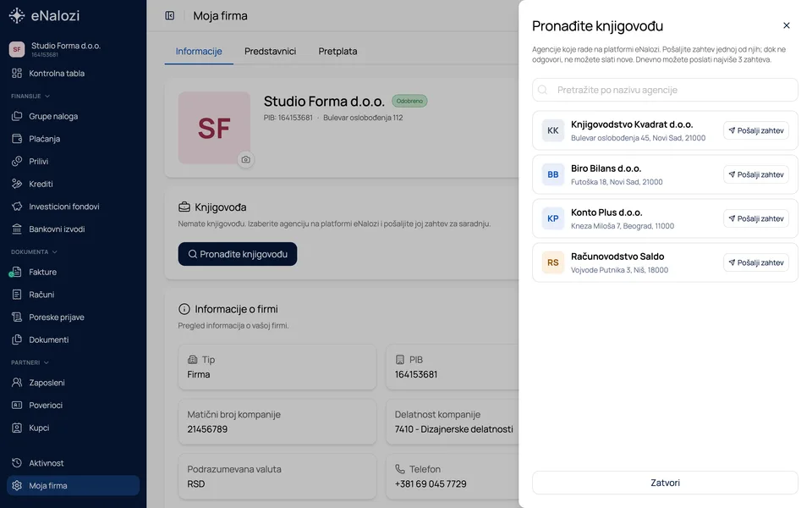
Task: Switch to the Informacije tab
Action: coord(199,52)
